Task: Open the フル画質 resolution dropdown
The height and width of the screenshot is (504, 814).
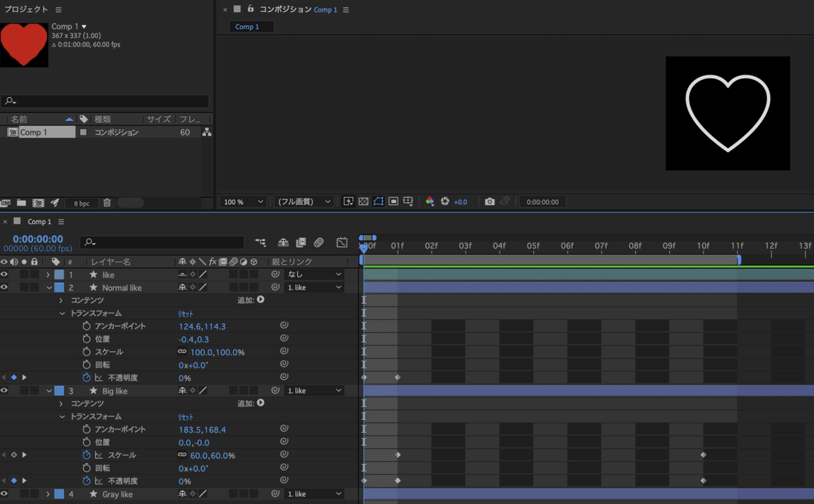Action: (x=304, y=201)
